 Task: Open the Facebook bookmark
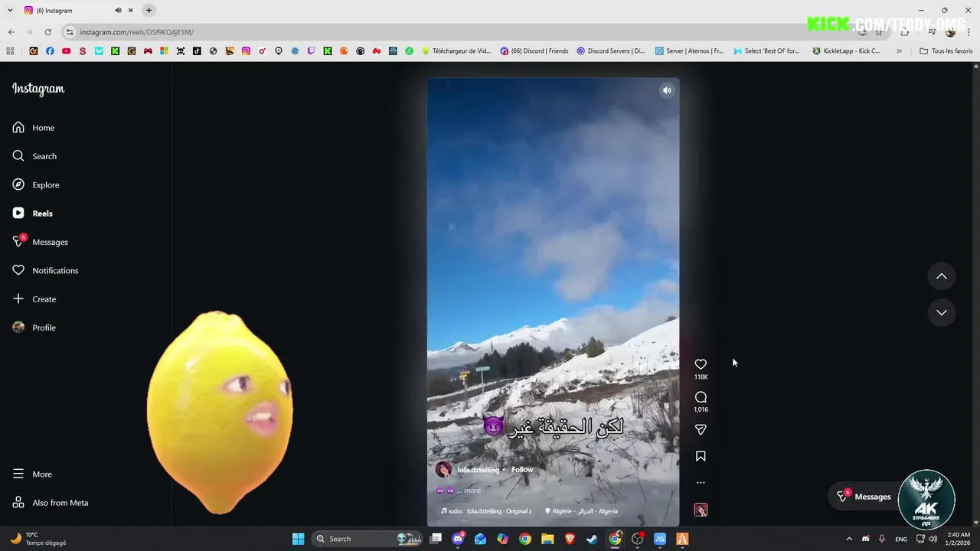coord(50,51)
